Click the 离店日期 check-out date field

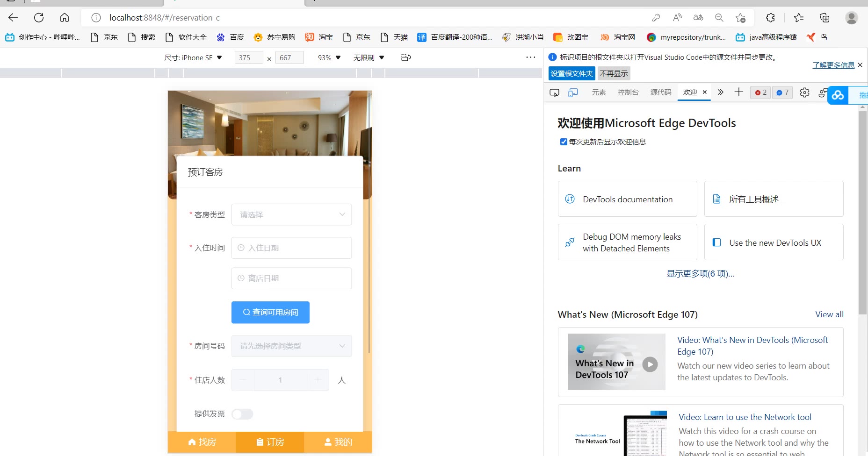click(x=291, y=278)
